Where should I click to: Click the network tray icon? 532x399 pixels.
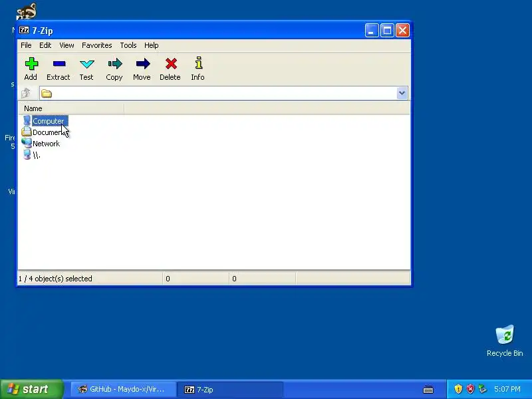coord(482,389)
